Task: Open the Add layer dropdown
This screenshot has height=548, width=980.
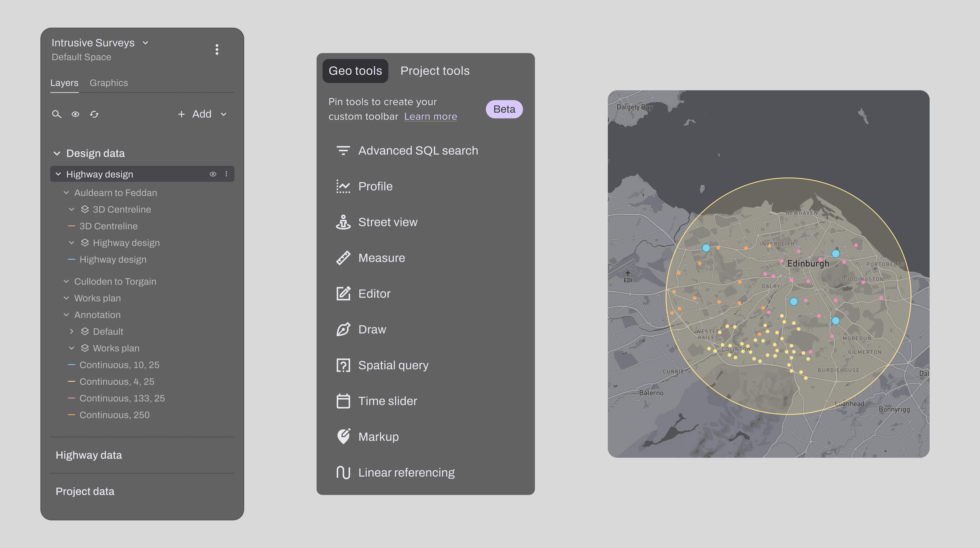Action: tap(224, 114)
